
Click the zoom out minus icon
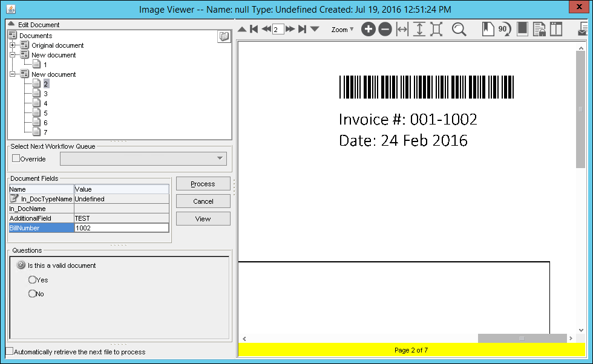385,29
